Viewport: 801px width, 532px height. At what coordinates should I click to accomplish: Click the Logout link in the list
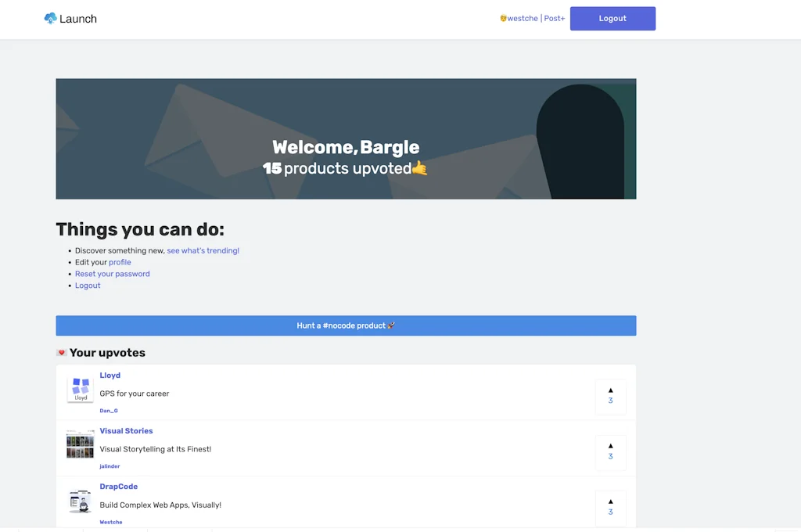tap(88, 286)
